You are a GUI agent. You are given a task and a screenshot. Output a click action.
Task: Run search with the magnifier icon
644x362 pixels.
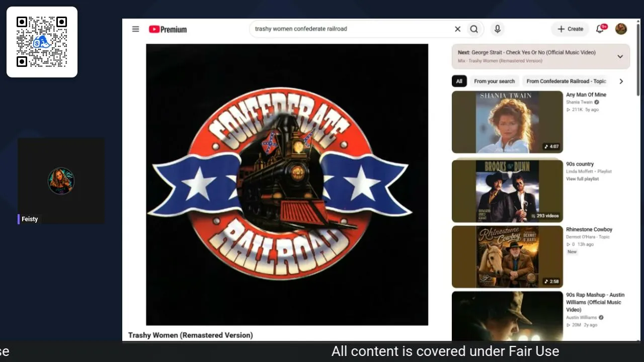[x=474, y=29]
